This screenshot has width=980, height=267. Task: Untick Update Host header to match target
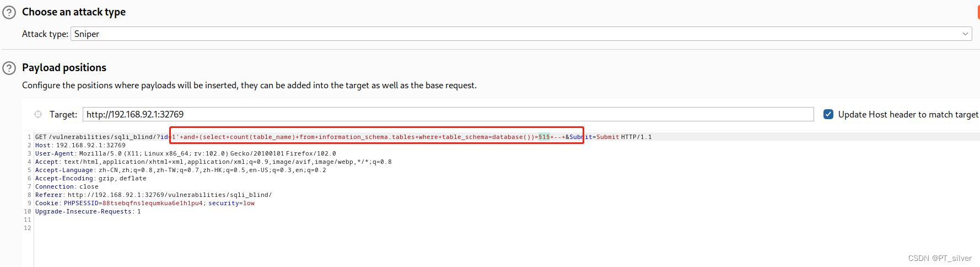pyautogui.click(x=828, y=114)
